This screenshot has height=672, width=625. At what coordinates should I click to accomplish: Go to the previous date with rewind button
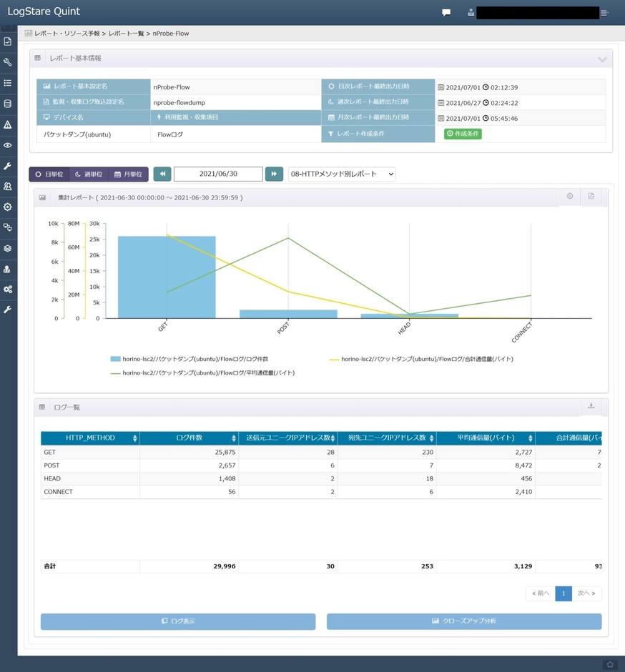162,174
